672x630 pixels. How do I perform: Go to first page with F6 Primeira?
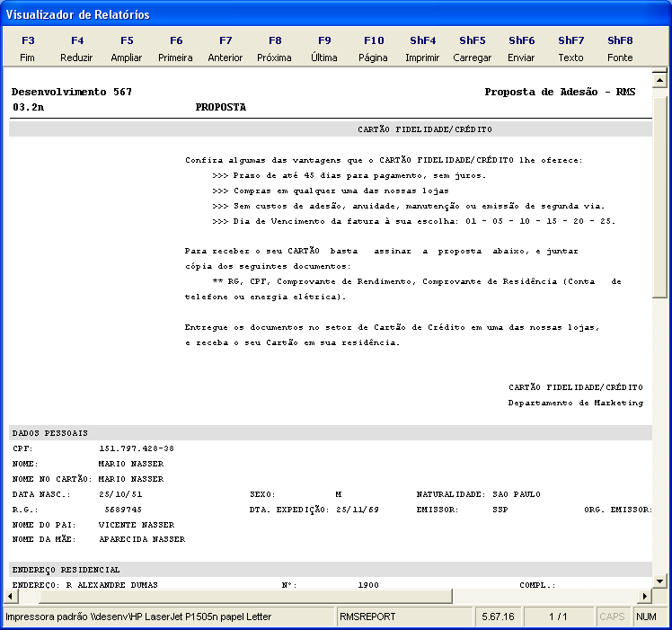tap(176, 49)
